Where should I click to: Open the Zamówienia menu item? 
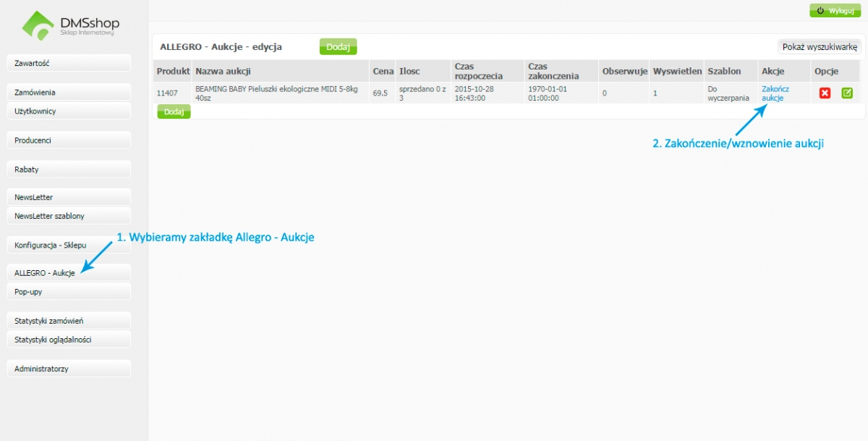click(x=69, y=93)
